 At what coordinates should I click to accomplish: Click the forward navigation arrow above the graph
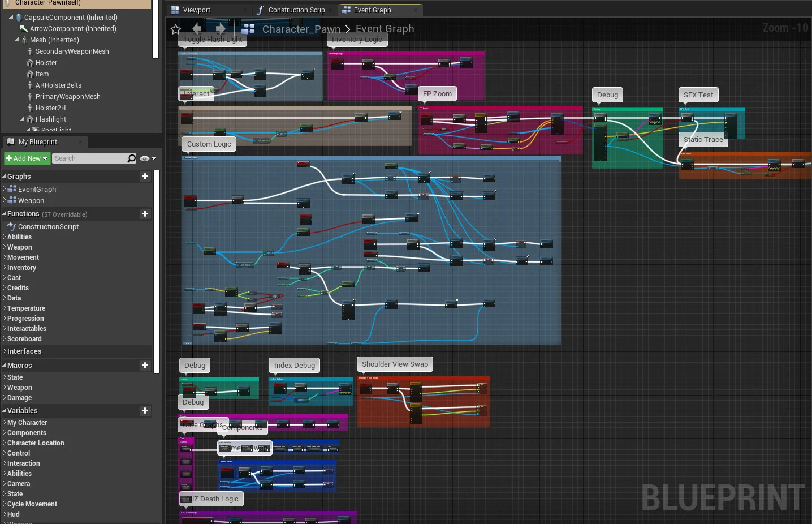[221, 29]
